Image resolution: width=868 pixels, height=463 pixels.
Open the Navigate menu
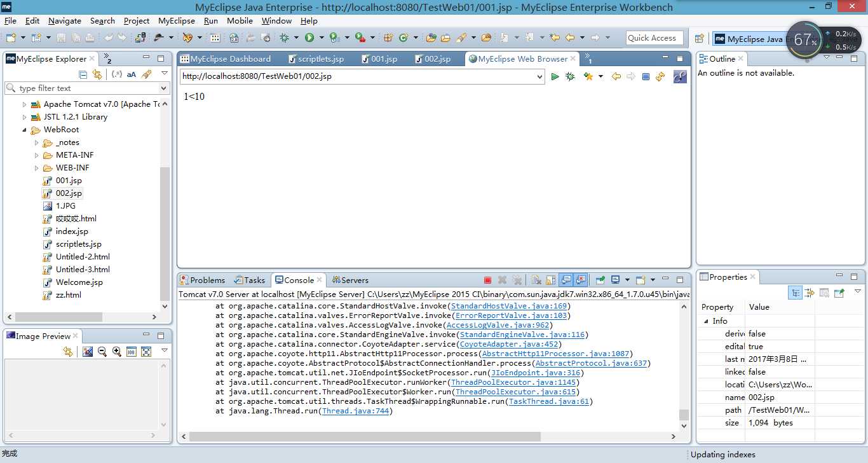(65, 20)
